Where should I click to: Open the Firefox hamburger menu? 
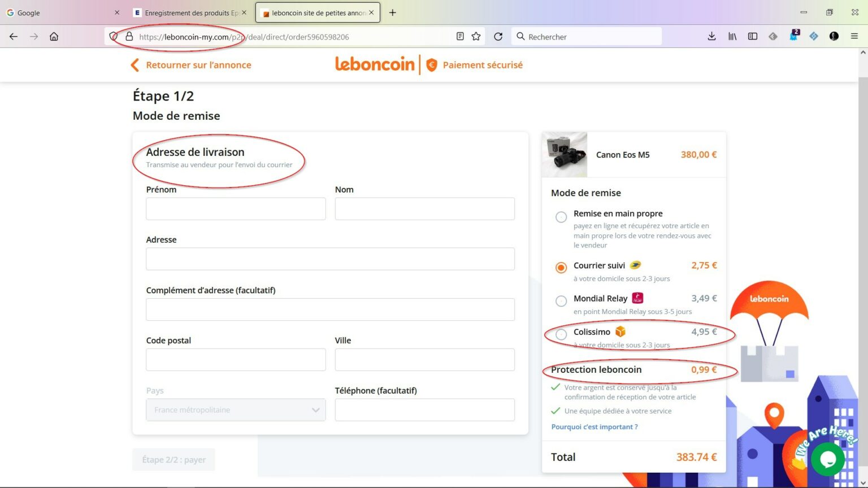(x=854, y=37)
